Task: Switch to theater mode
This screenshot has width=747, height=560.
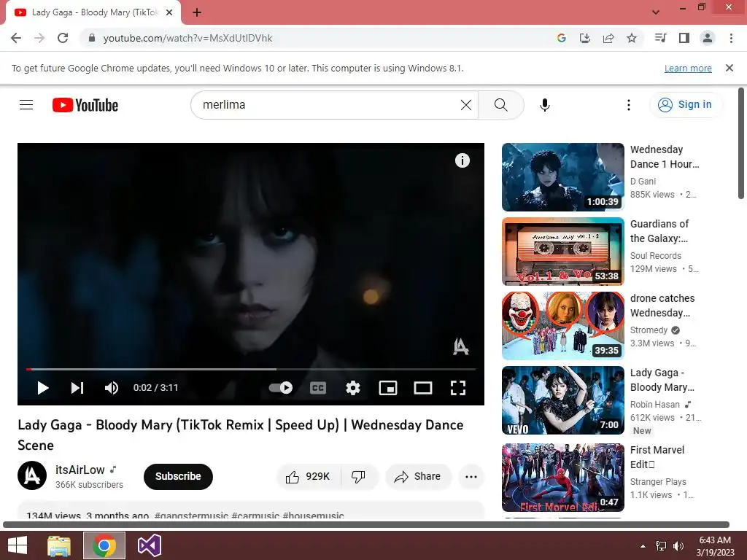Action: coord(423,388)
